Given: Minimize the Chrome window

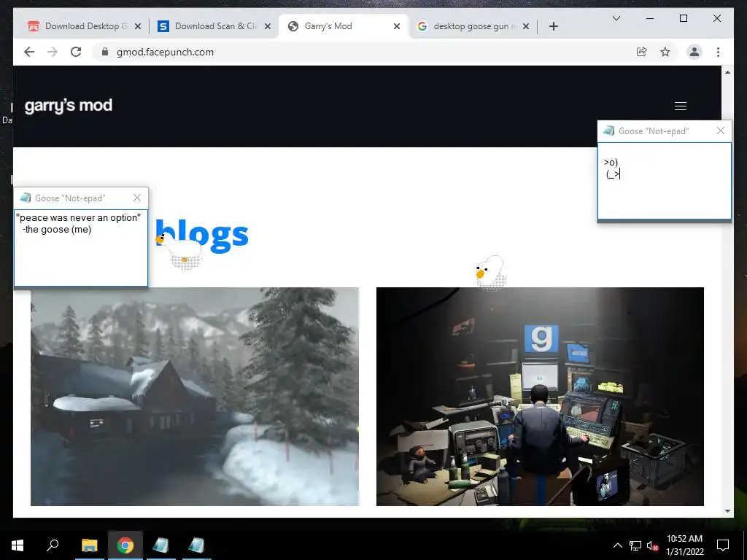Looking at the screenshot, I should point(650,18).
